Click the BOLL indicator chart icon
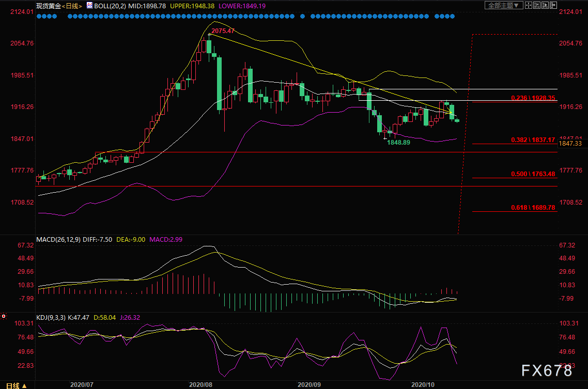 pos(89,6)
